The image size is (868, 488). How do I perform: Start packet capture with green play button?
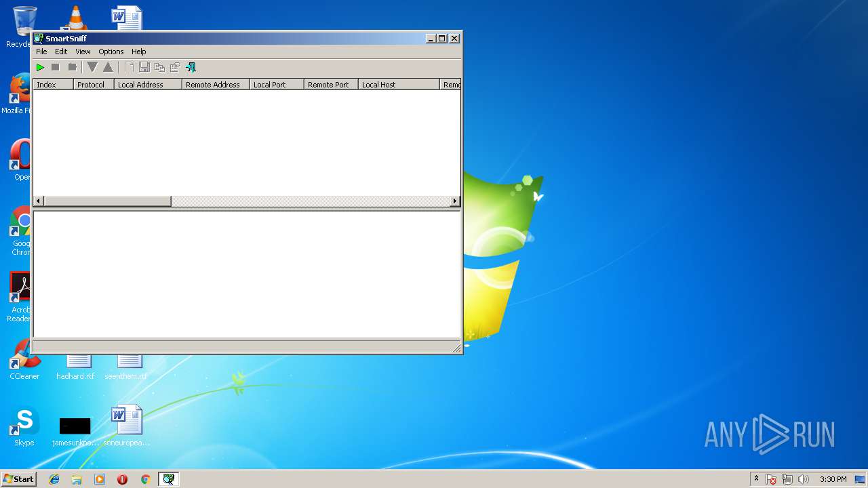point(40,67)
